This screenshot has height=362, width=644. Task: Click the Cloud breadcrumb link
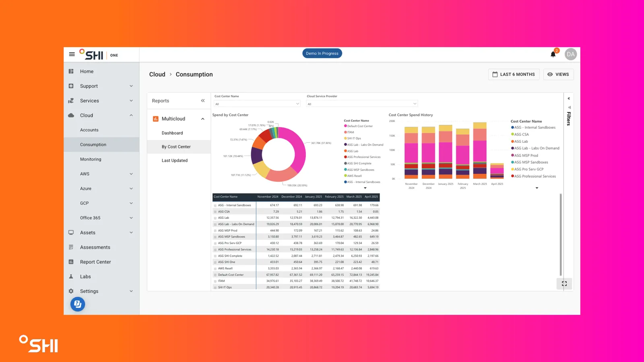(x=157, y=74)
